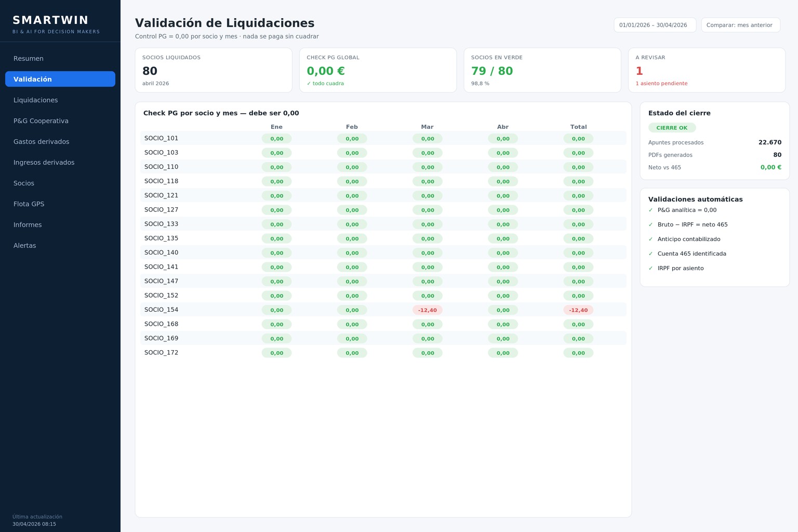Click the PDFs generados value 80
Screen dimensions: 798x532
[x=777, y=155]
